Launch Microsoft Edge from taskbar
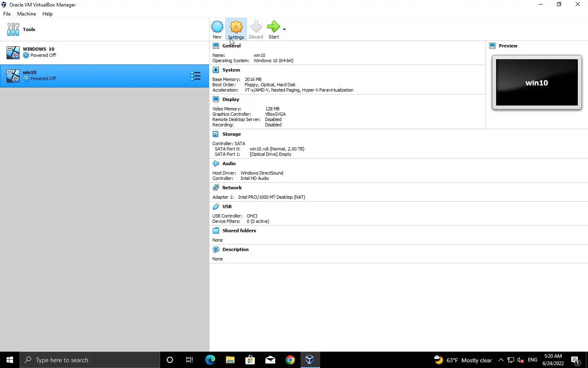This screenshot has width=588, height=368. point(210,360)
